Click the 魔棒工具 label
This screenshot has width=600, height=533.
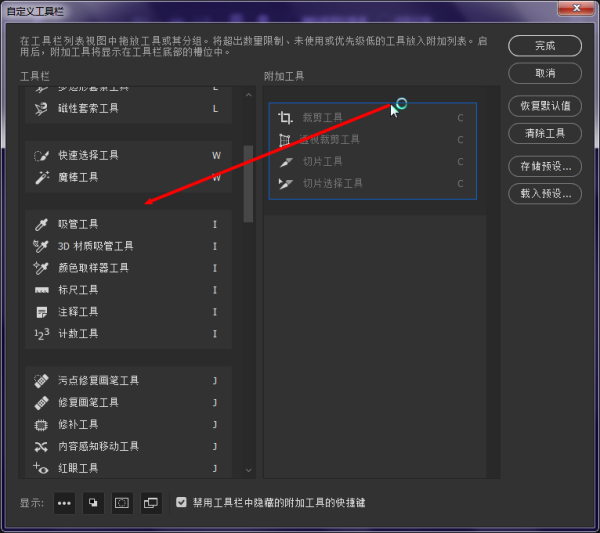click(78, 177)
